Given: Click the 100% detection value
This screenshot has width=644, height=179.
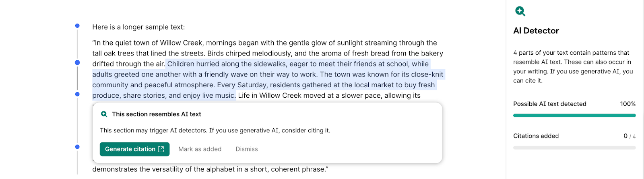Looking at the screenshot, I should [x=627, y=104].
